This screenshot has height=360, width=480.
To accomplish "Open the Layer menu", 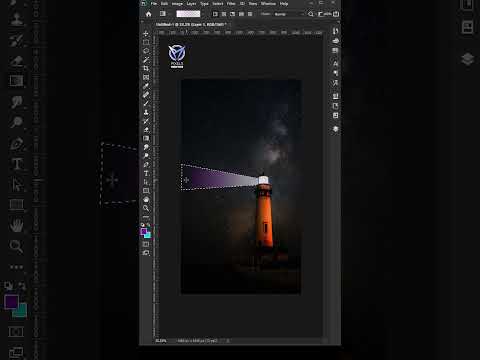I will coord(191,4).
